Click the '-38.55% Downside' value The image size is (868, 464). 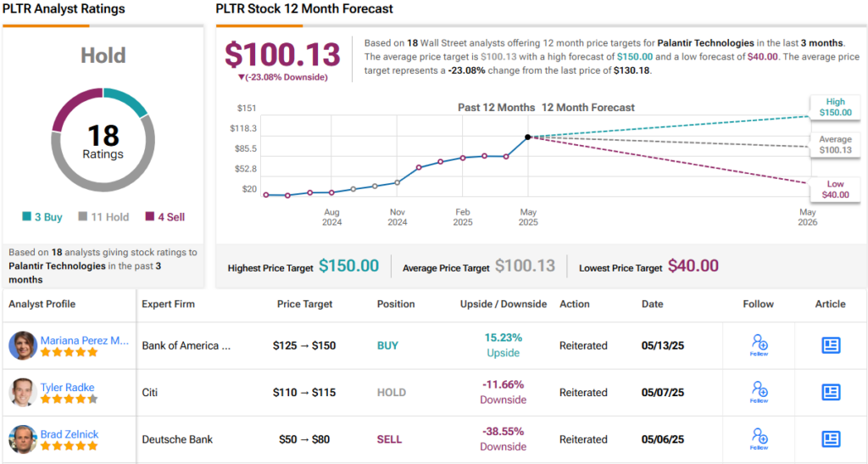point(504,439)
